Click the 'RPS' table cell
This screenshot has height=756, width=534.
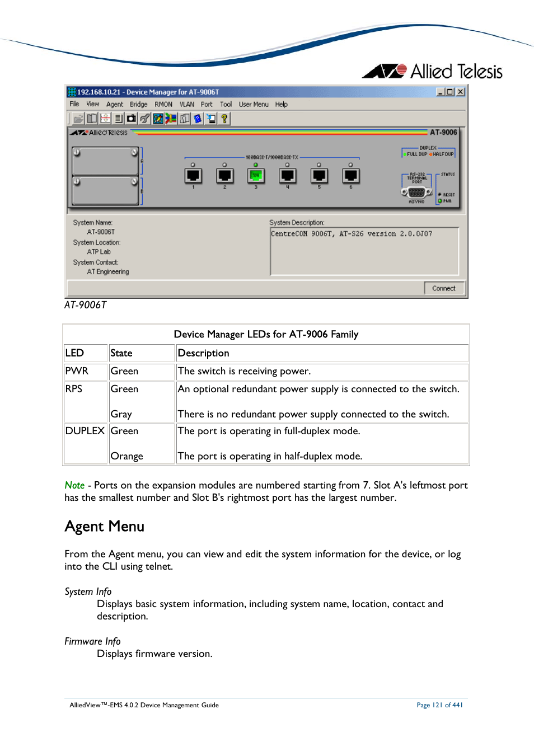[86, 402]
